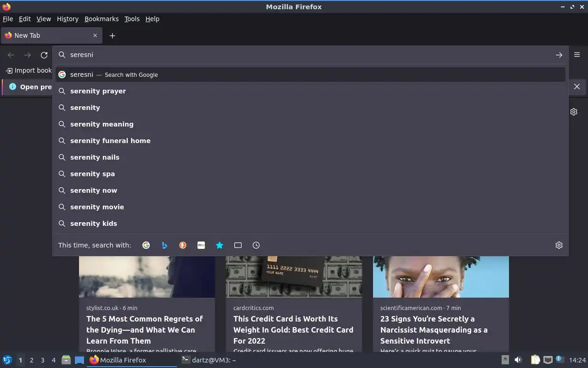The width and height of the screenshot is (588, 368).
Task: Search this time with Bing
Action: click(164, 245)
